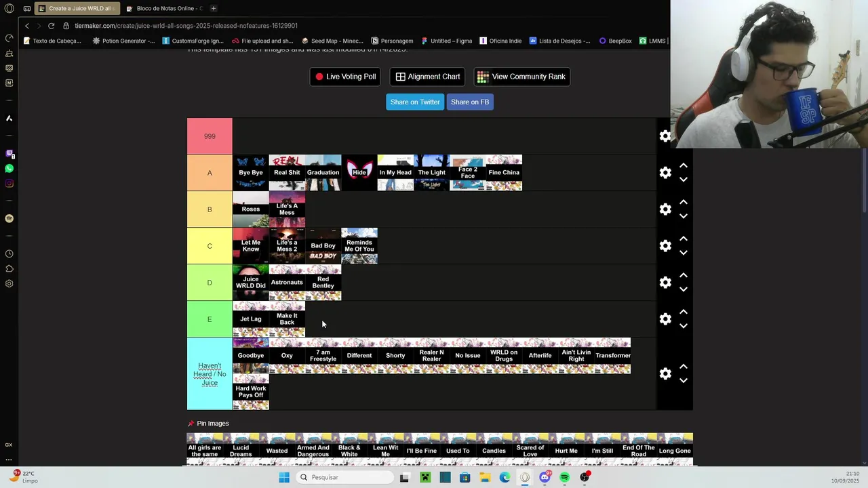Open settings gear for Haven't Heard row
868x488 pixels.
coord(665,374)
